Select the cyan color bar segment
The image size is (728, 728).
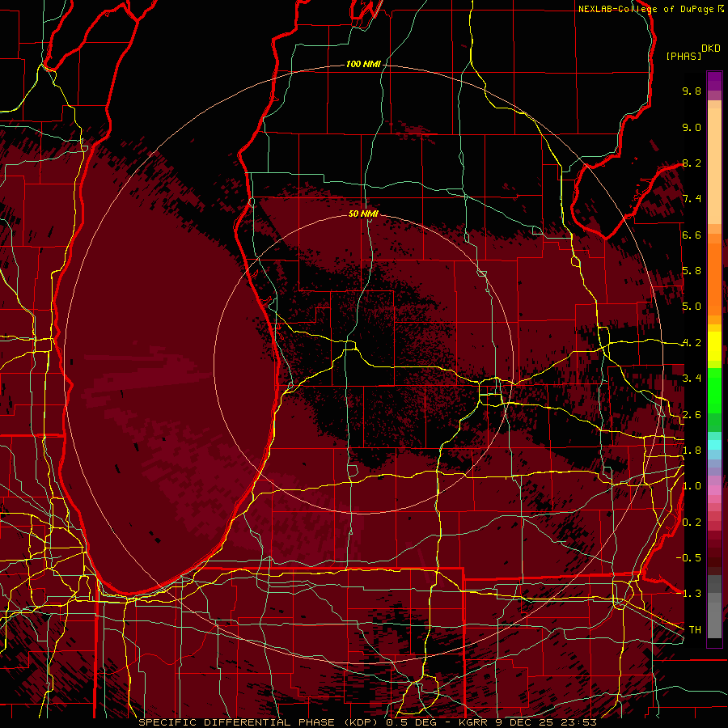click(x=714, y=445)
